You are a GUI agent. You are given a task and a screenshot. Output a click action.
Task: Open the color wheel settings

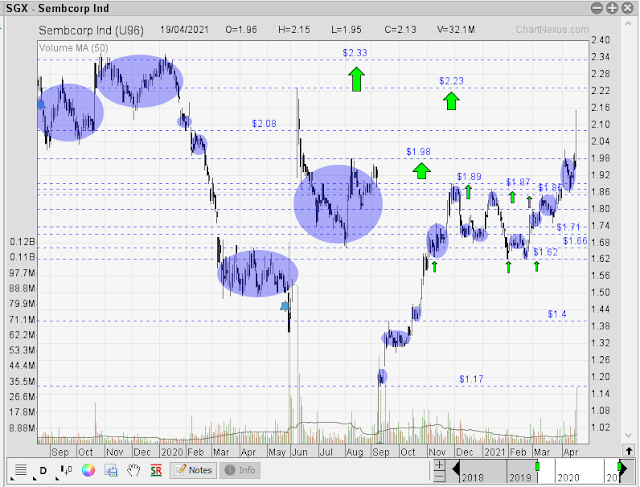[x=88, y=470]
